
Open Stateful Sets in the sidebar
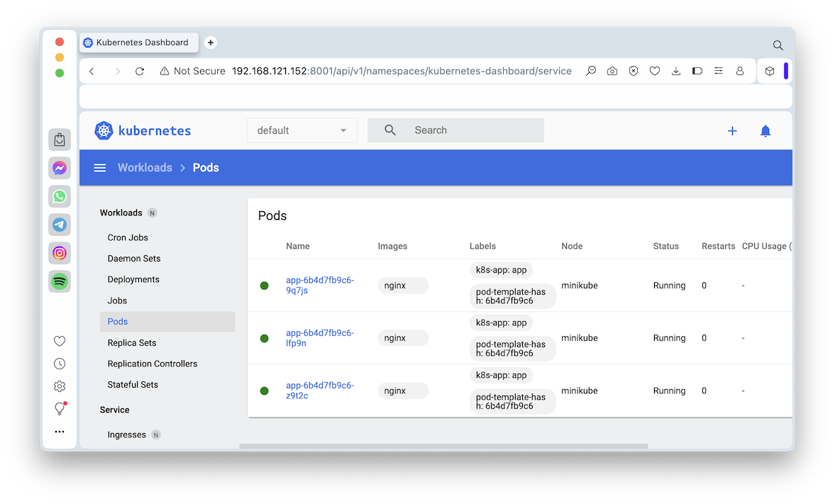(133, 385)
